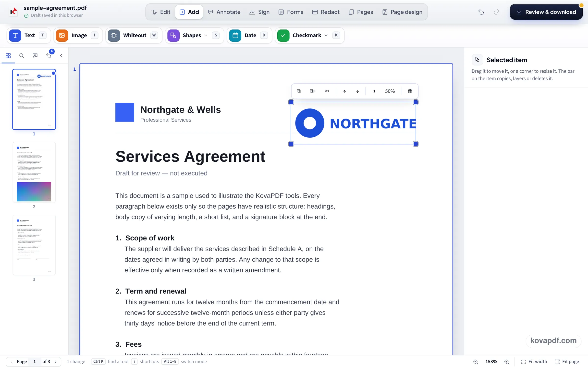Click the KovaPDF logo at top left

13,11
